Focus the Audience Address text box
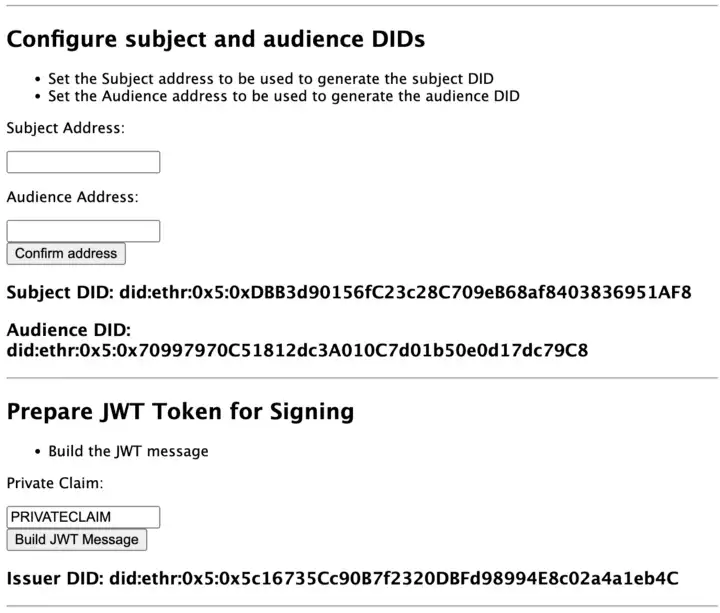 [83, 231]
